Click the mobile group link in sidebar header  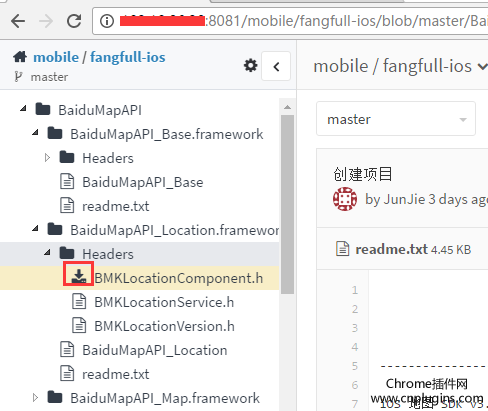[x=56, y=57]
